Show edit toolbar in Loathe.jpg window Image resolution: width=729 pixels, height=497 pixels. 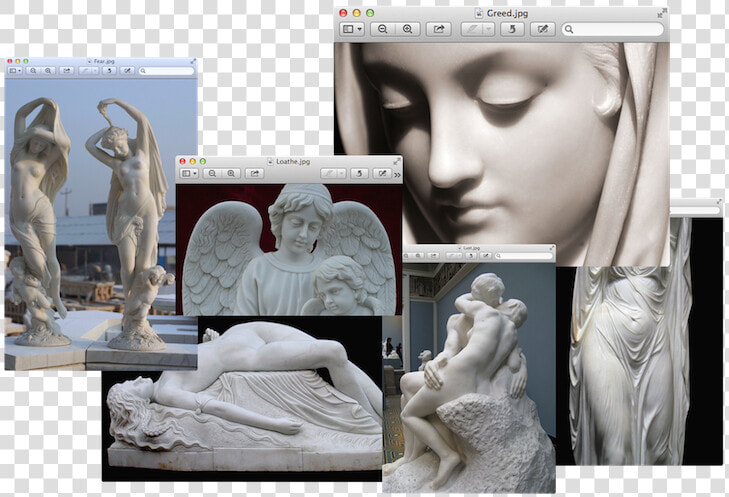(382, 173)
